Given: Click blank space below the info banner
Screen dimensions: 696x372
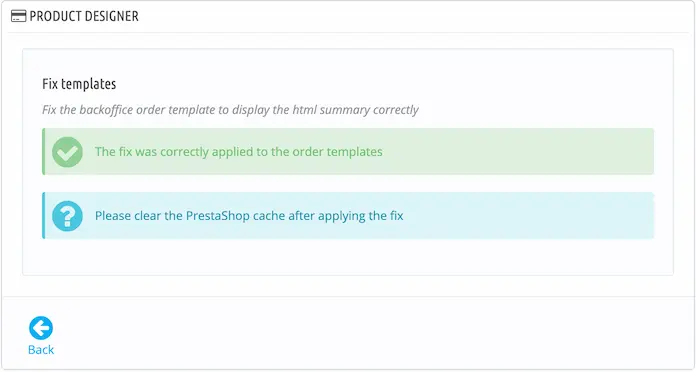Looking at the screenshot, I should [348, 257].
